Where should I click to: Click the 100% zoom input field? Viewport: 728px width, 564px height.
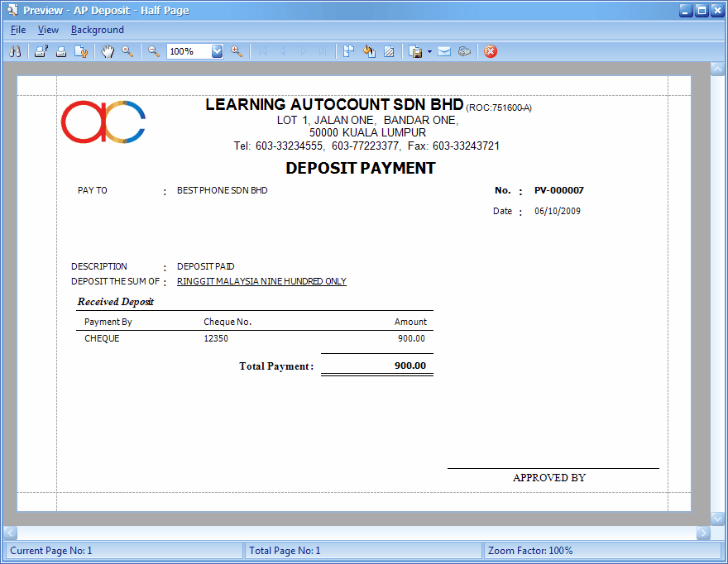click(x=189, y=51)
